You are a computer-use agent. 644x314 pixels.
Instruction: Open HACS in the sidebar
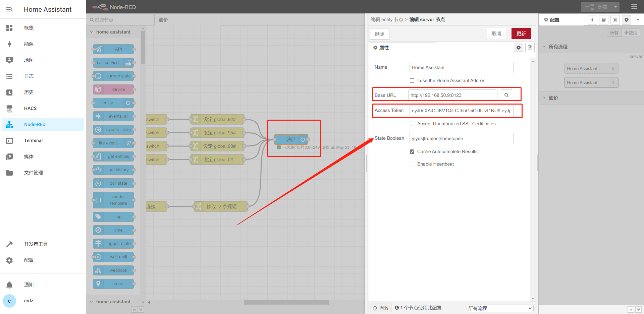click(30, 108)
